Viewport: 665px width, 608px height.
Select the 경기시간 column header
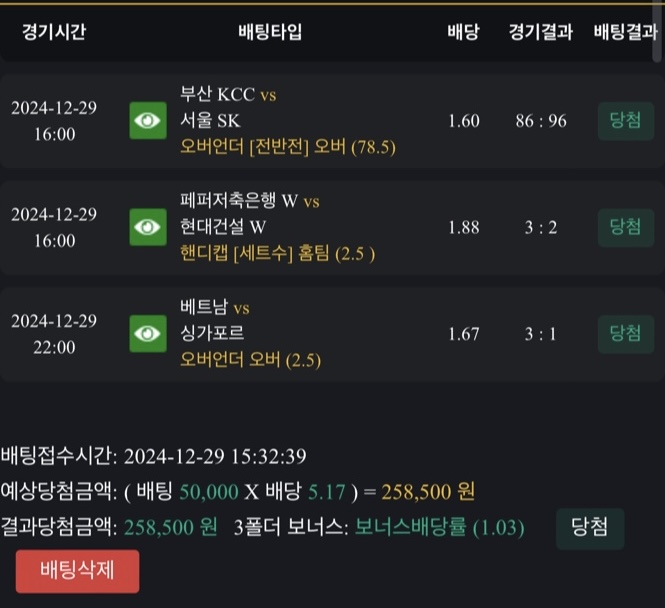[54, 32]
